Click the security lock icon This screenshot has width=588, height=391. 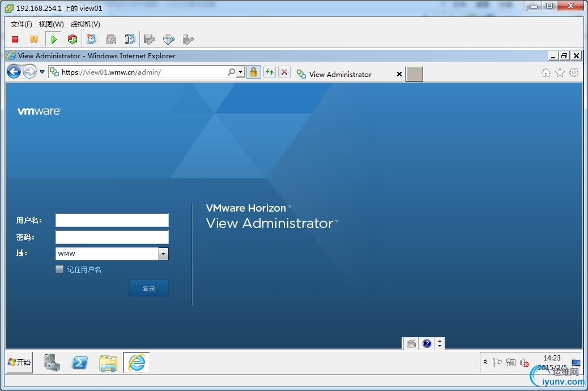coord(254,72)
